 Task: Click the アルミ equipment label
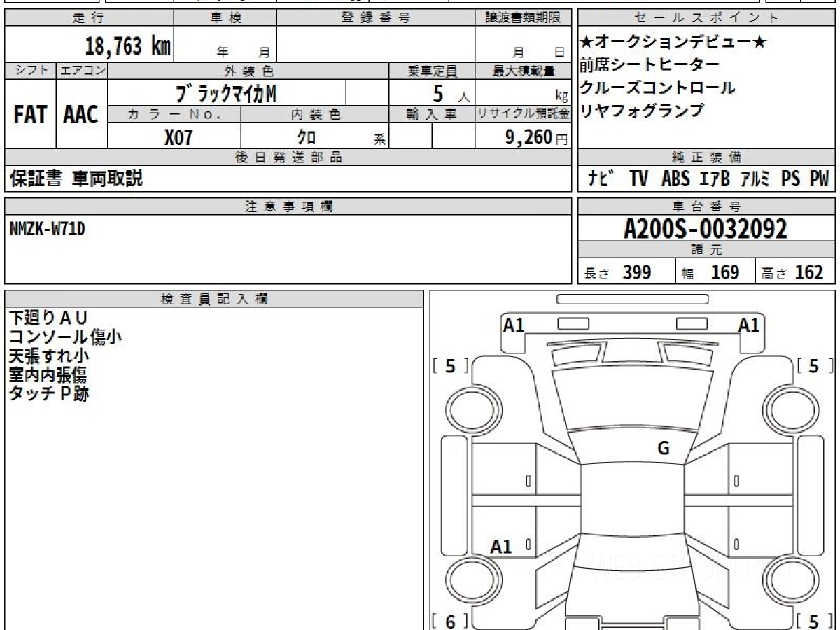(756, 179)
